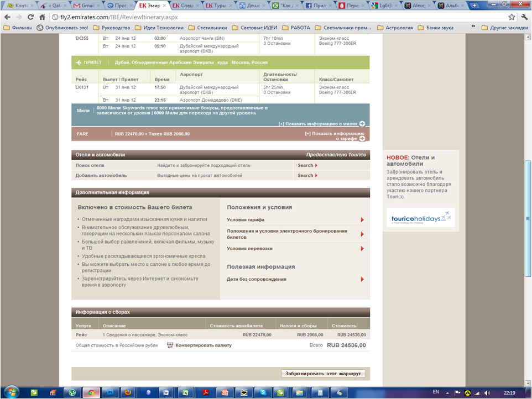This screenshot has height=399, width=532.
Task: Show hidden tray icons arrow
Action: (x=447, y=393)
